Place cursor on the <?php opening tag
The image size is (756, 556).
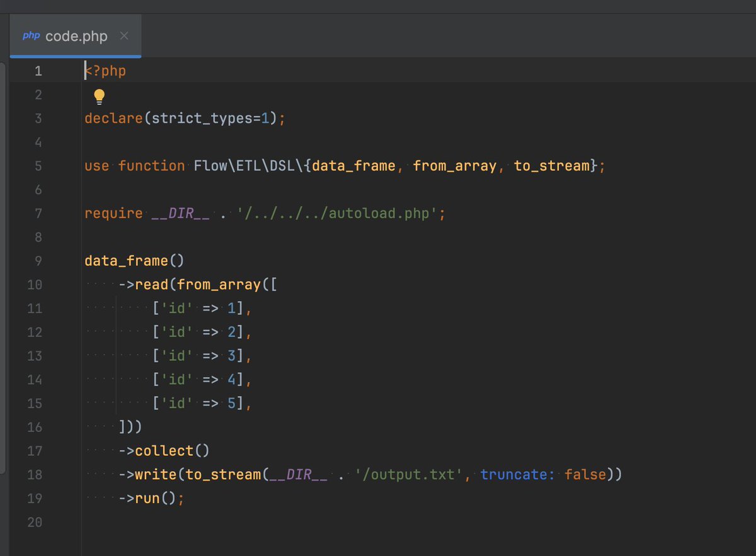(106, 71)
